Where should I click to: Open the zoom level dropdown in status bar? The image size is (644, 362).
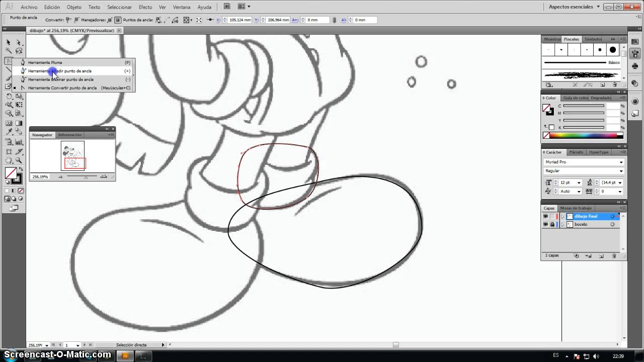47,345
